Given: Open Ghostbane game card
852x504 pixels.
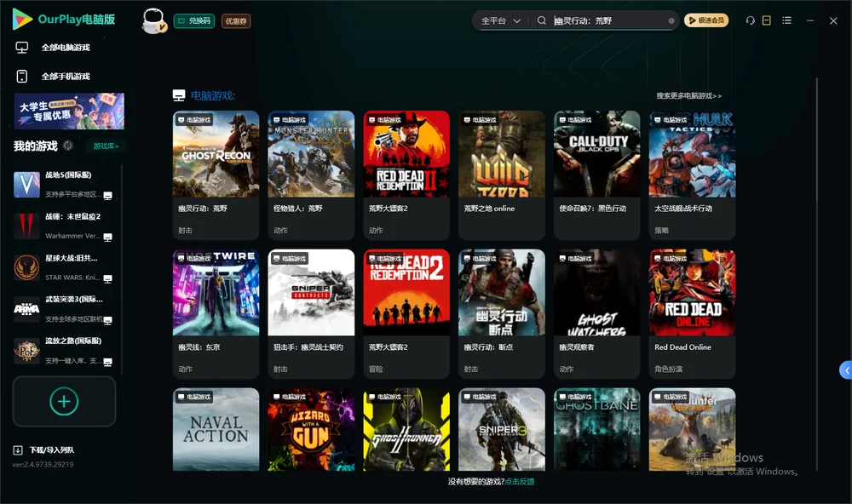Looking at the screenshot, I should (x=596, y=429).
